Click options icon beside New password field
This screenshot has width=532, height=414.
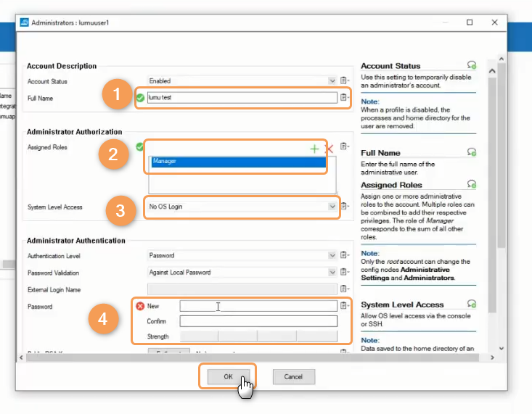point(345,306)
